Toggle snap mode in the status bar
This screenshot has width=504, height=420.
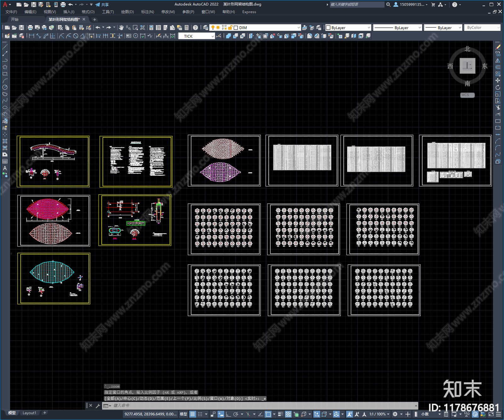click(x=200, y=414)
